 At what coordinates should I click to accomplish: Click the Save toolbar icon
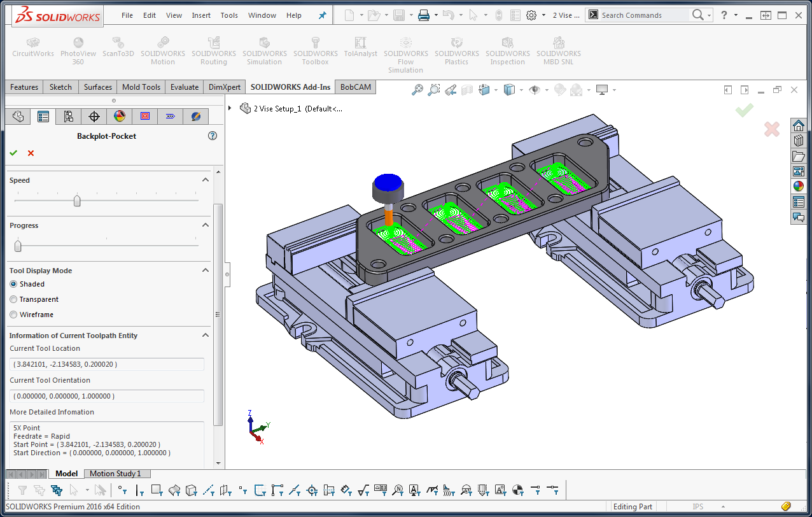pyautogui.click(x=399, y=15)
